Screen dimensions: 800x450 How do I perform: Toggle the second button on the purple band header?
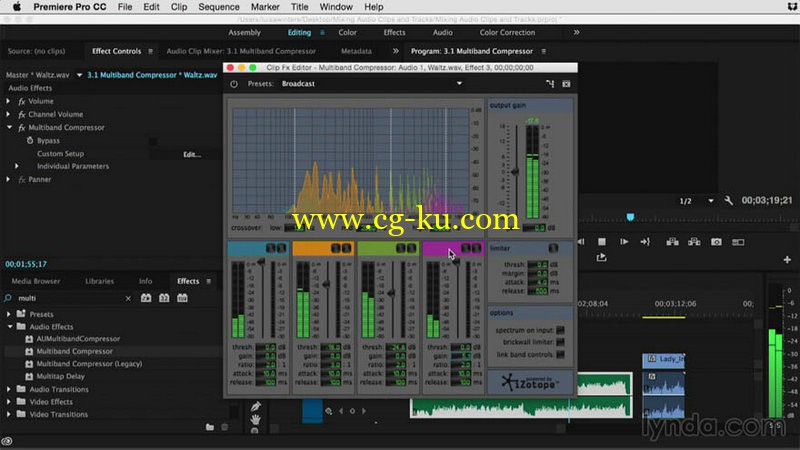click(x=477, y=248)
